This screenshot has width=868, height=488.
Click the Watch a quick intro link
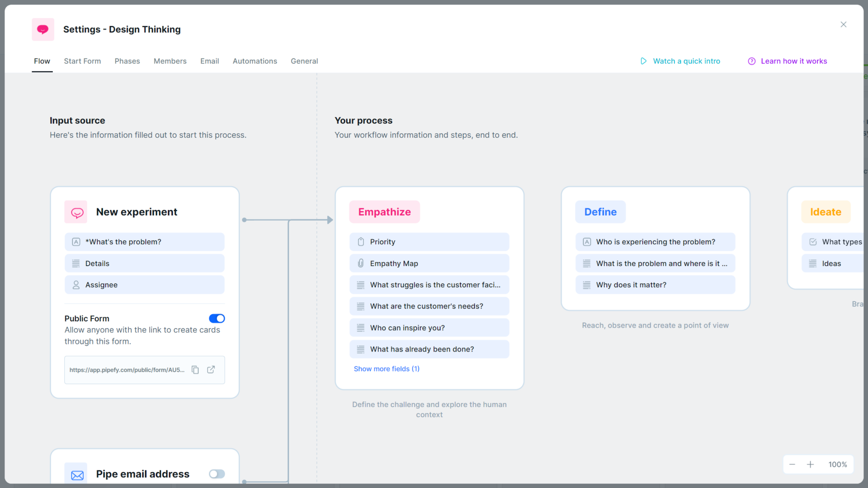(687, 61)
